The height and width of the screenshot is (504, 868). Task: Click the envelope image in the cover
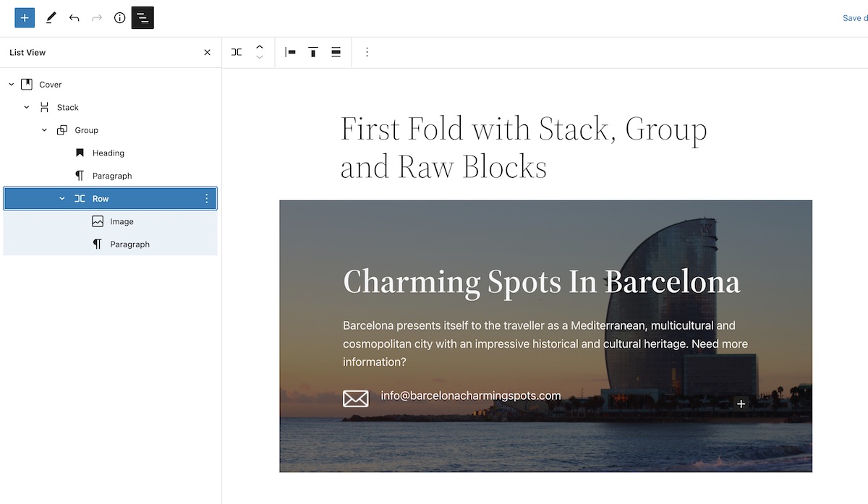pos(356,398)
